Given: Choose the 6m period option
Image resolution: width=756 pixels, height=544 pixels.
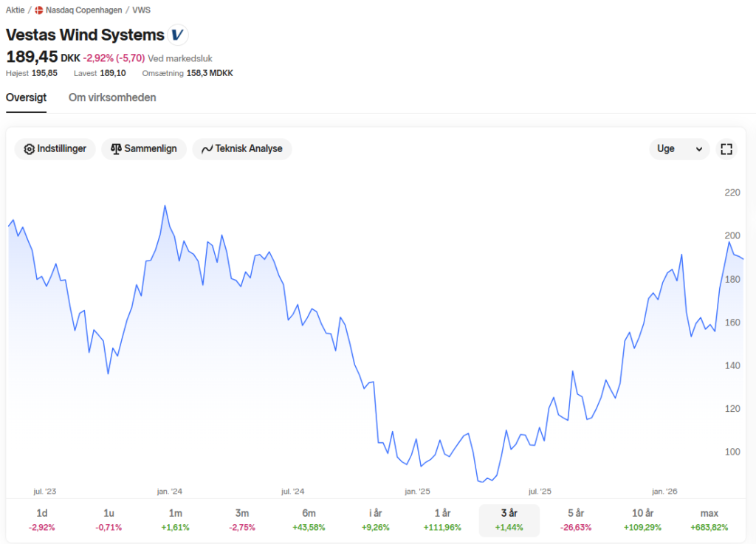Looking at the screenshot, I should tap(309, 520).
